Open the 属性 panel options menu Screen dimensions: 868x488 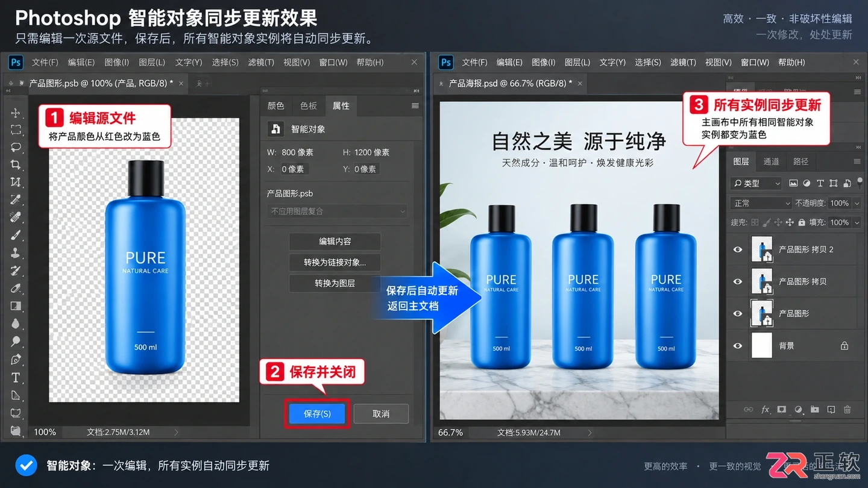click(x=415, y=105)
